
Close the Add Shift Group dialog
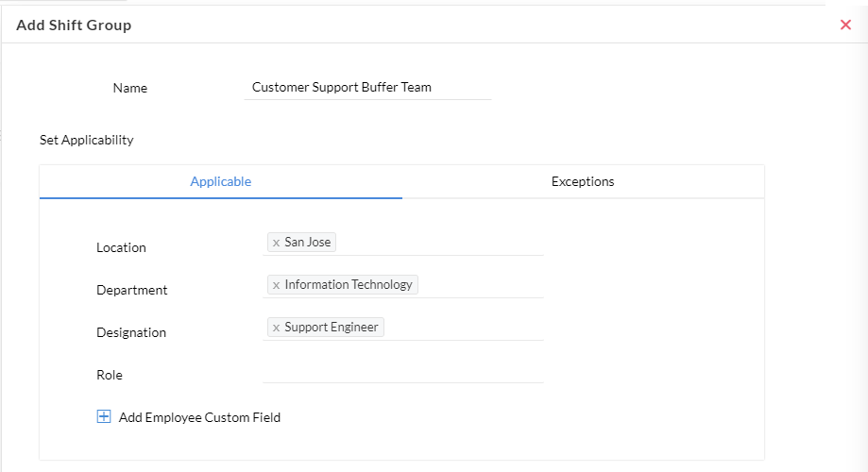coord(845,25)
